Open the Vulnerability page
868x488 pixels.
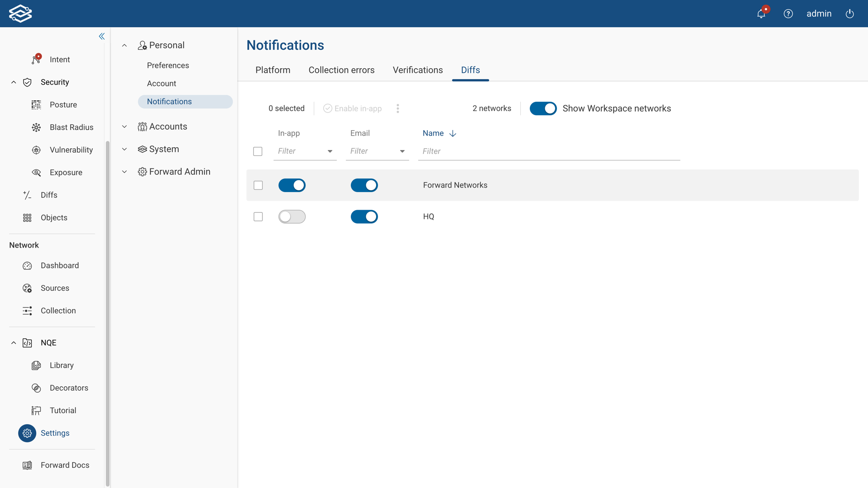71,150
